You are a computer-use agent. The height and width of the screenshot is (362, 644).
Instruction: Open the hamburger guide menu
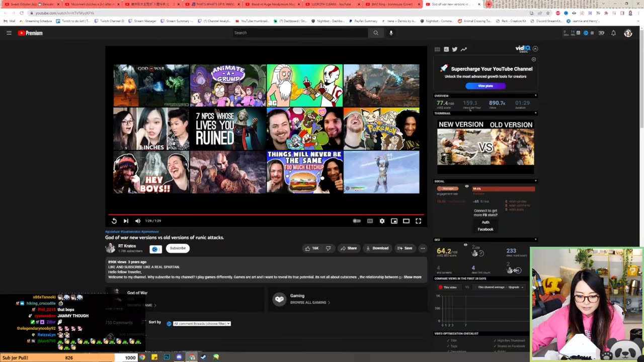9,33
